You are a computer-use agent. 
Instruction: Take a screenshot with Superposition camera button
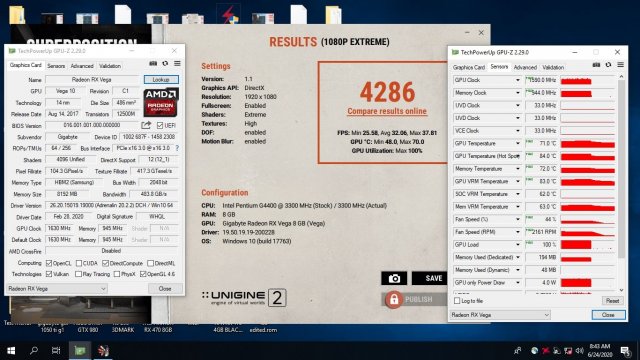pyautogui.click(x=394, y=278)
